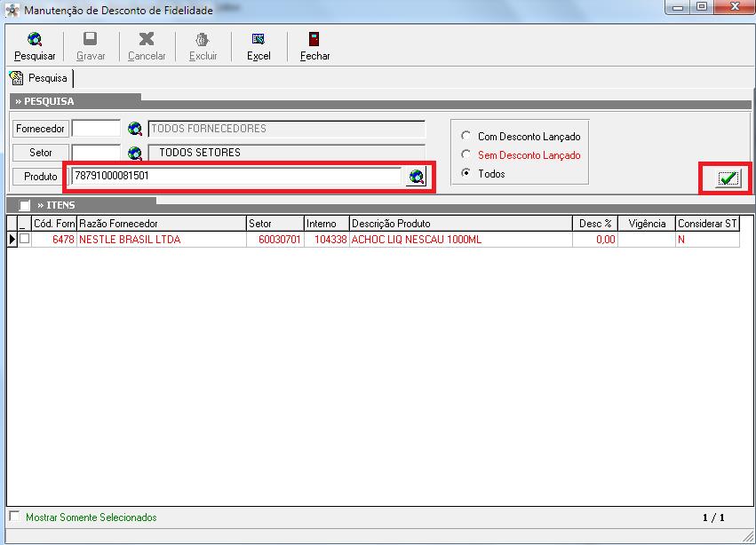Click internal code cell 104338

tap(327, 240)
